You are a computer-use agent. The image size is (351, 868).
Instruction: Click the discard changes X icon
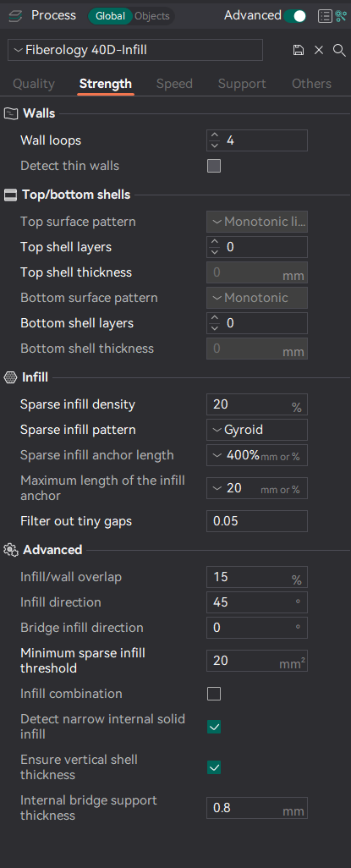coord(319,51)
